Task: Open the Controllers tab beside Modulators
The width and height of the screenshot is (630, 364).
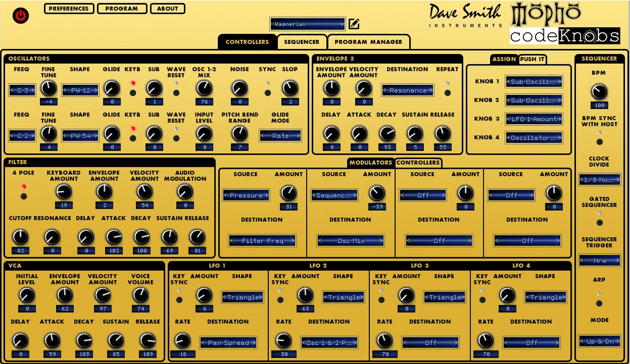Action: pyautogui.click(x=418, y=163)
